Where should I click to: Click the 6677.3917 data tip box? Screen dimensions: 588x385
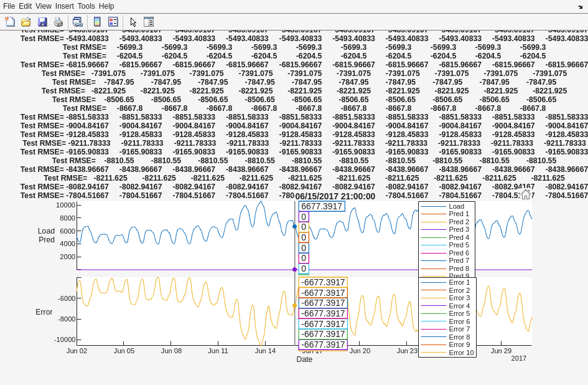pyautogui.click(x=322, y=207)
